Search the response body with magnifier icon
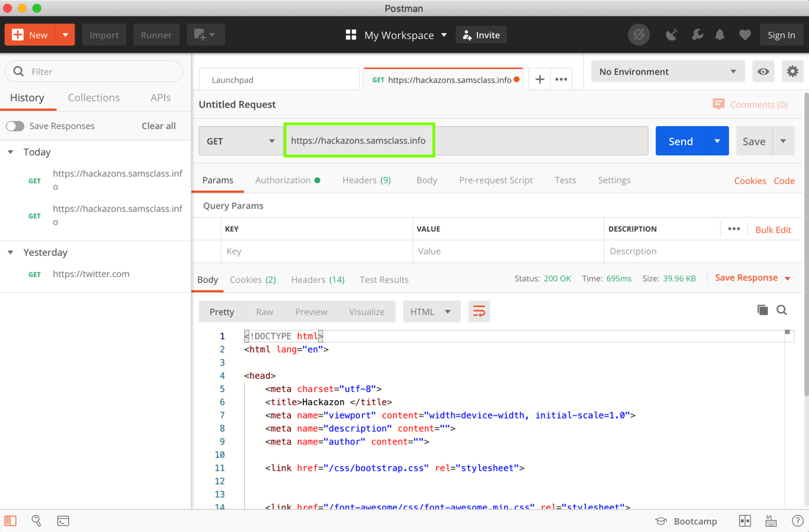Viewport: 809px width, 532px height. tap(782, 310)
